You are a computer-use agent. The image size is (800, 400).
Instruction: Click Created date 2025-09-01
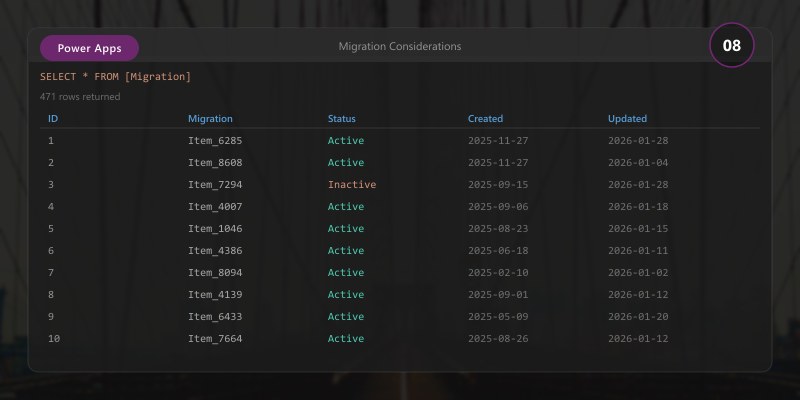tap(498, 294)
